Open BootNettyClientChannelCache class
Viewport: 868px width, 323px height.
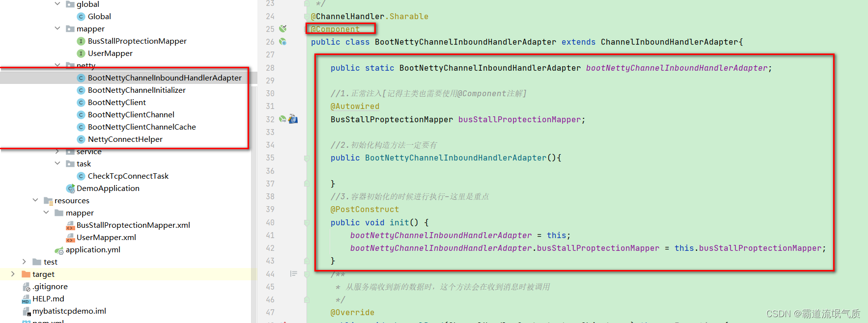pos(142,127)
